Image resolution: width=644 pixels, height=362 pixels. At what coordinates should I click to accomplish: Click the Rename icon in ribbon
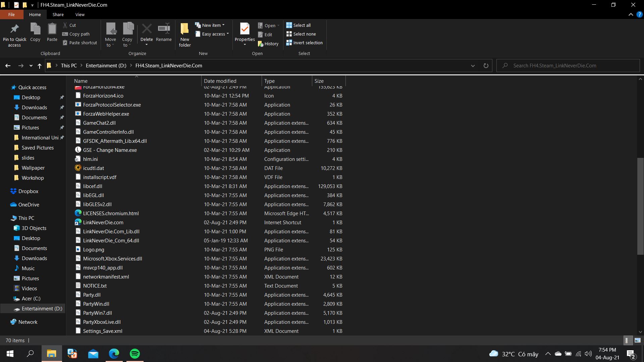[x=164, y=29]
